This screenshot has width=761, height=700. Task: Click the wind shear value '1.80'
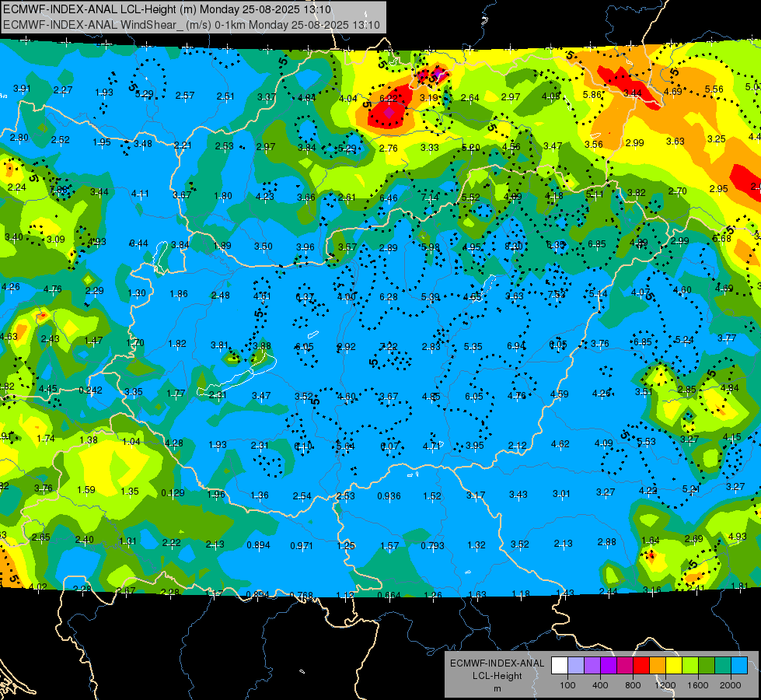pos(223,196)
